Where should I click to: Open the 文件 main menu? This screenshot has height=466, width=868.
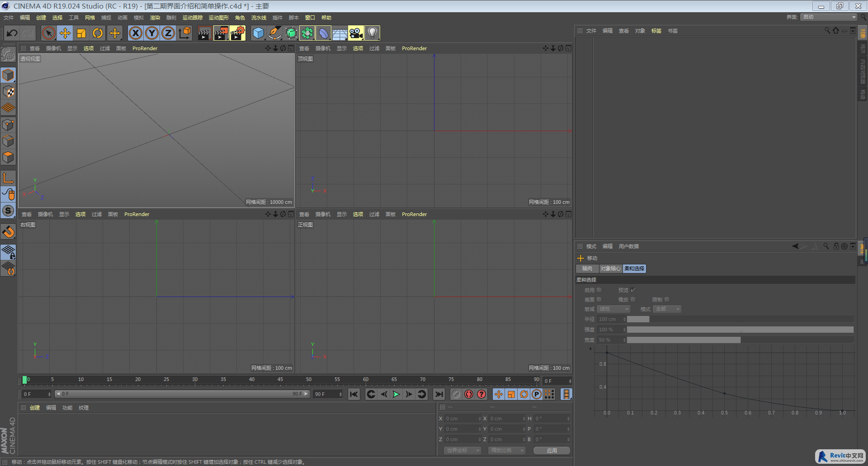[x=9, y=18]
